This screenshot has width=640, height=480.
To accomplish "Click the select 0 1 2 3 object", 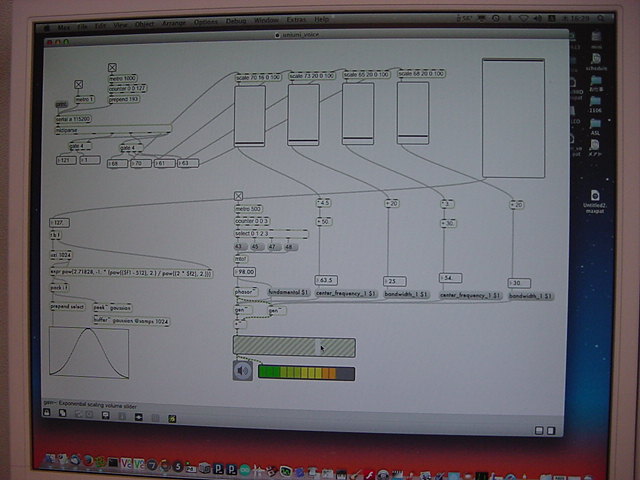I will click(271, 234).
